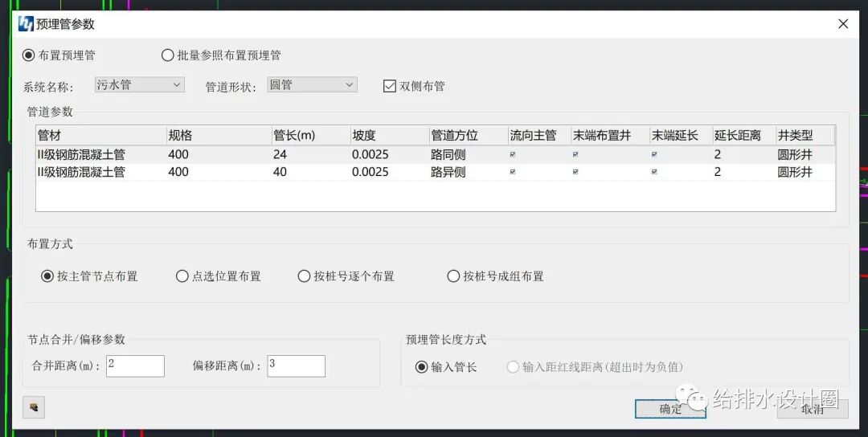Select 输入距红线距离 radio button
This screenshot has height=437, width=868.
click(596, 367)
